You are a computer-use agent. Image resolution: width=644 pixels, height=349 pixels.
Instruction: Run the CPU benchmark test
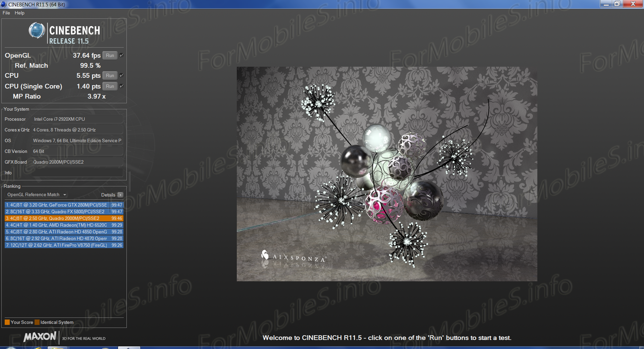(x=110, y=75)
